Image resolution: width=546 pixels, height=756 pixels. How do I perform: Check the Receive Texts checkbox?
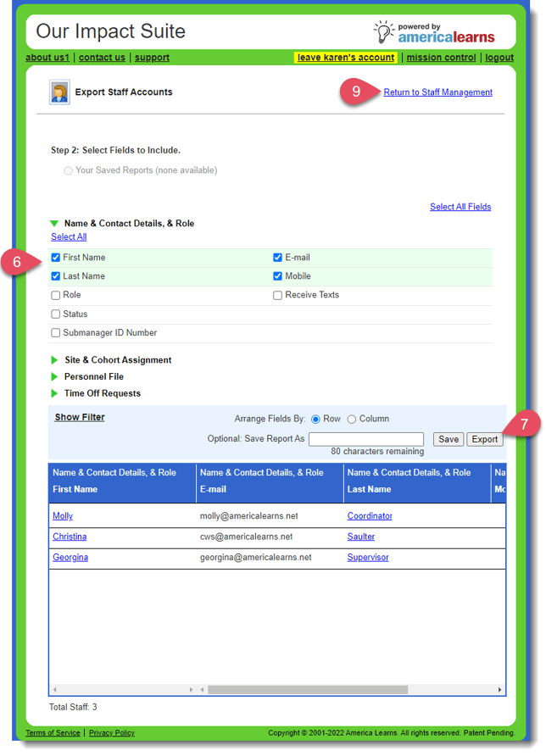278,296
